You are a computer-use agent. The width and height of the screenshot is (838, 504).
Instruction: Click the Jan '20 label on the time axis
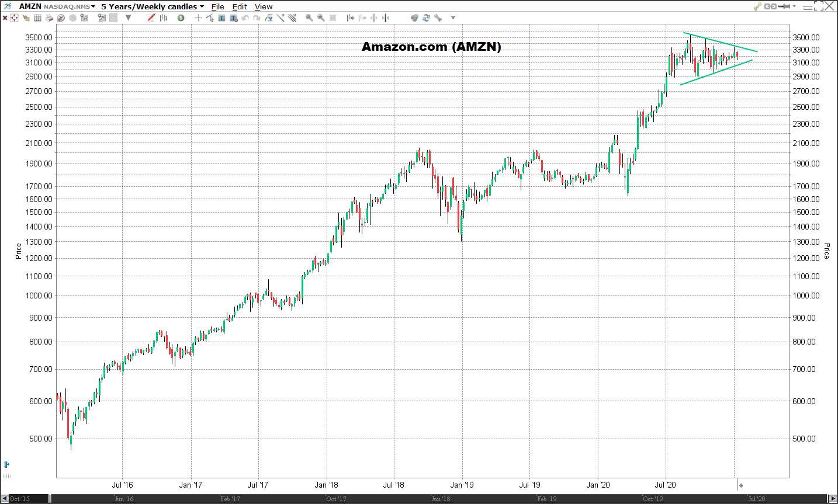tap(598, 485)
